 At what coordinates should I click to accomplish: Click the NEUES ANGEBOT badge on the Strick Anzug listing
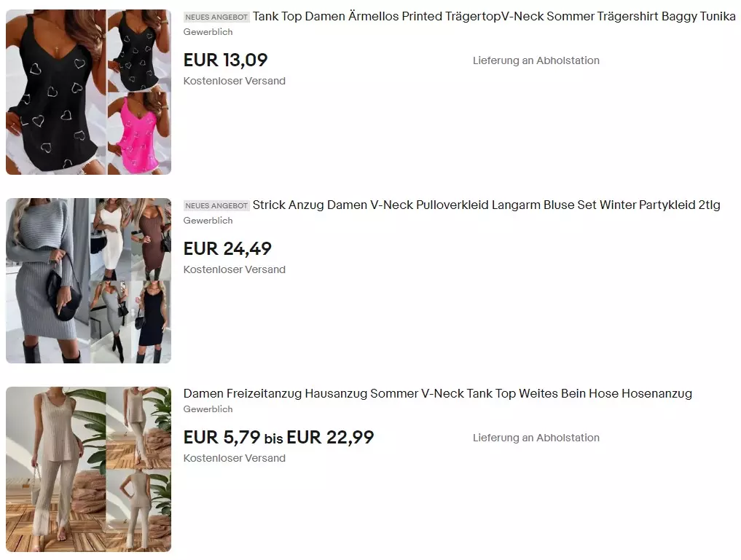(216, 205)
